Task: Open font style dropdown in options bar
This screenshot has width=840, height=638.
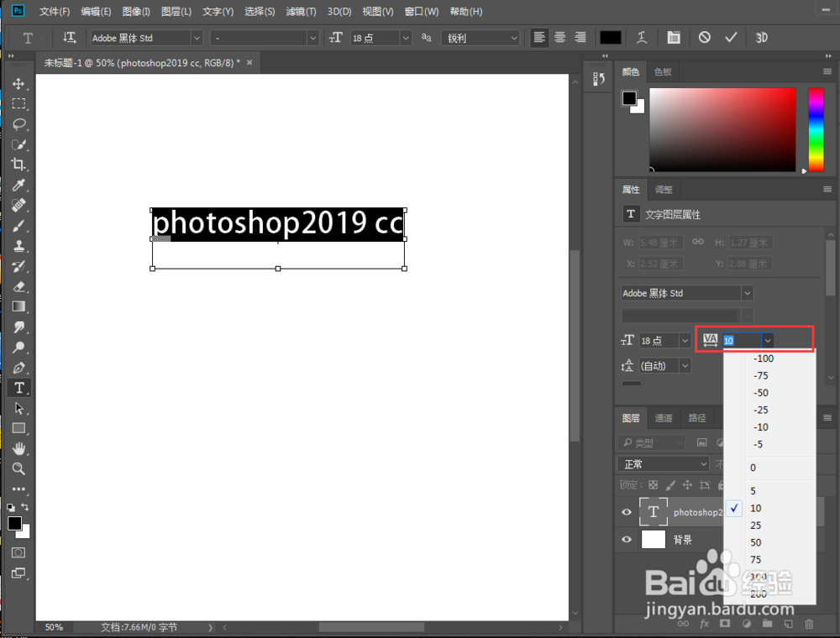Action: pos(312,38)
